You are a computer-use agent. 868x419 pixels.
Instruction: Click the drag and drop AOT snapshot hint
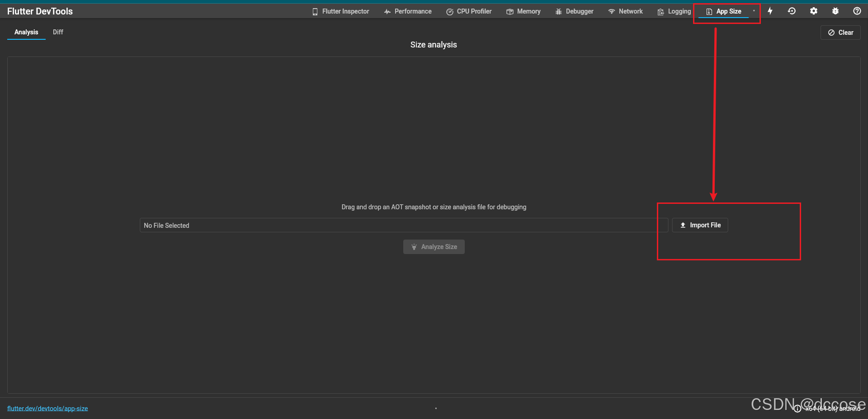[x=434, y=207]
